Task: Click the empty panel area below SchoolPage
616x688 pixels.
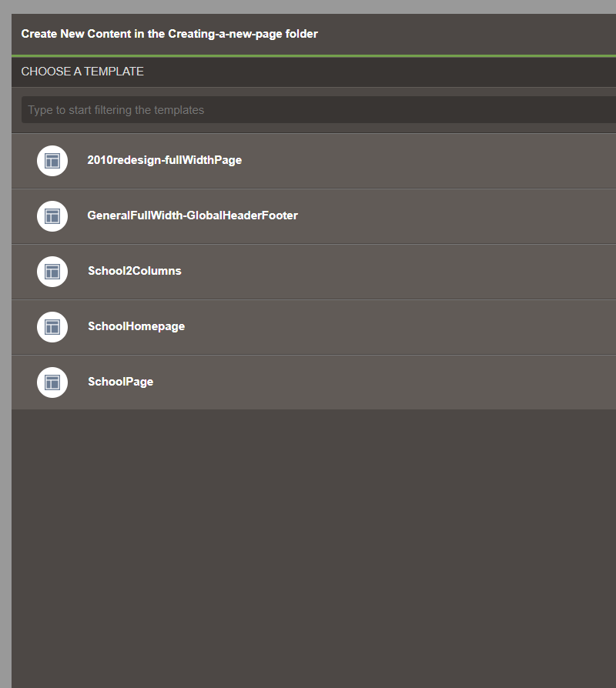Action: pos(308,539)
